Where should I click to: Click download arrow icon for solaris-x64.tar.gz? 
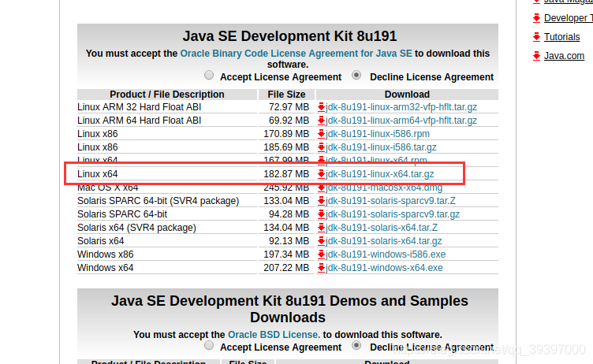(321, 241)
